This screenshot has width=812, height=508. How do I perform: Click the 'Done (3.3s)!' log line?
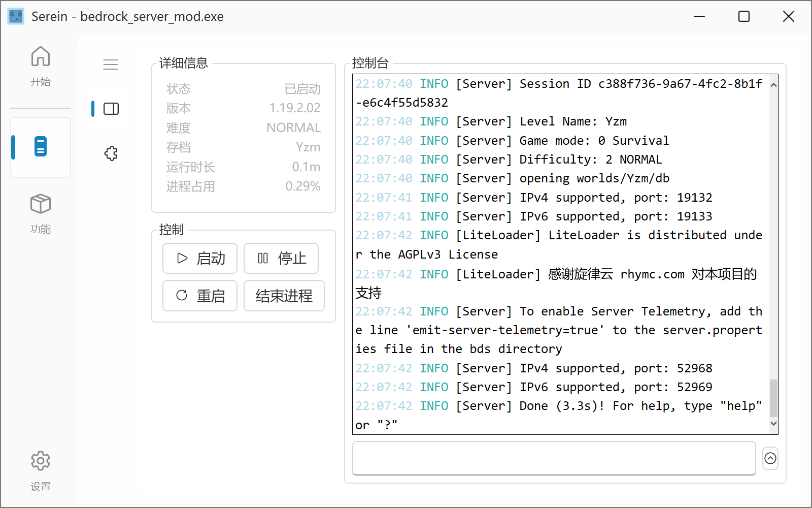559,415
